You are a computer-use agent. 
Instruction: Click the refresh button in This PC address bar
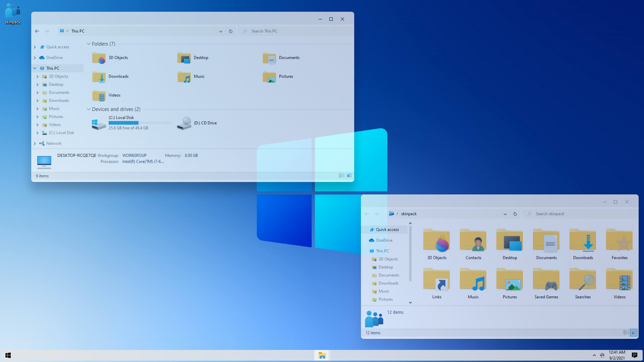(x=231, y=31)
